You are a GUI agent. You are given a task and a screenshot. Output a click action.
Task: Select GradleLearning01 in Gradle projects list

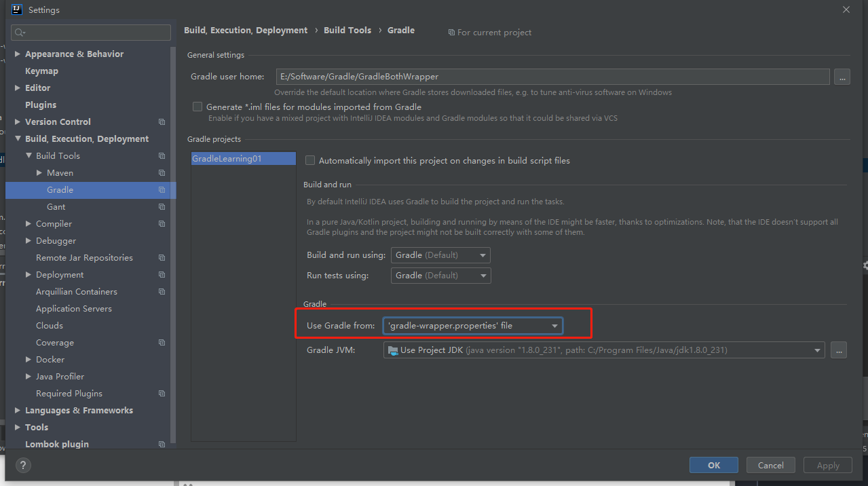(x=244, y=159)
